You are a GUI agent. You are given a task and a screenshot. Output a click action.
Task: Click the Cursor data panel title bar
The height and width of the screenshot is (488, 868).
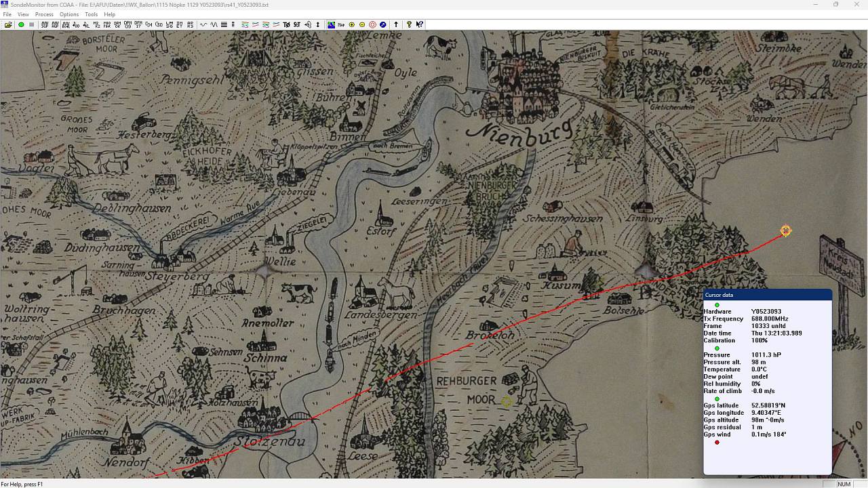767,295
